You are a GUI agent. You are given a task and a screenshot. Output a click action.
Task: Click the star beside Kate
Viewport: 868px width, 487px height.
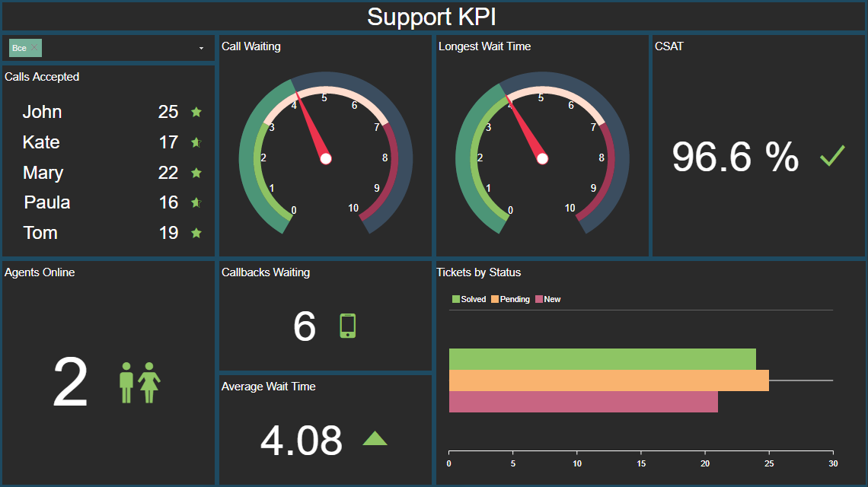pyautogui.click(x=196, y=142)
